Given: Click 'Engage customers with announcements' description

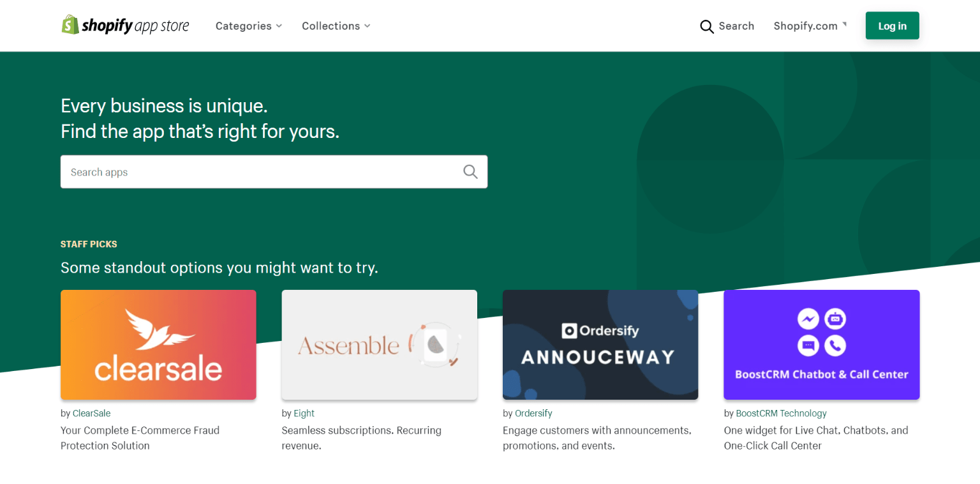Looking at the screenshot, I should (x=597, y=438).
